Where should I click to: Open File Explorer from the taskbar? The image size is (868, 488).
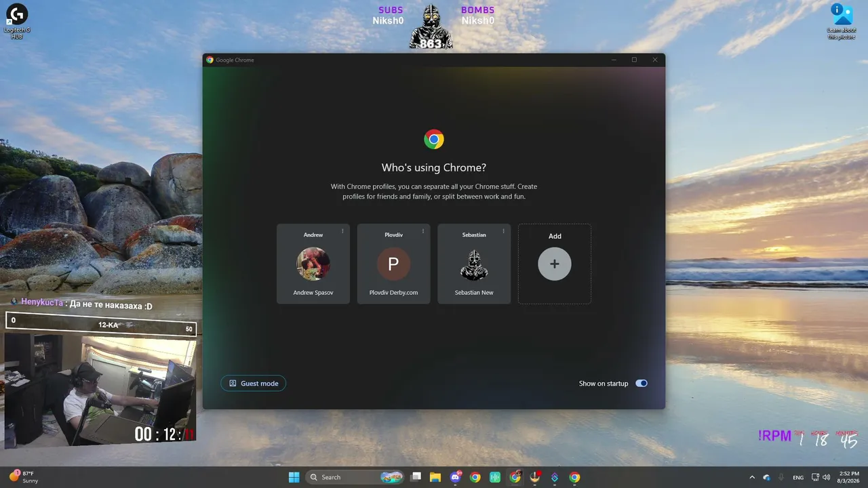pos(435,477)
